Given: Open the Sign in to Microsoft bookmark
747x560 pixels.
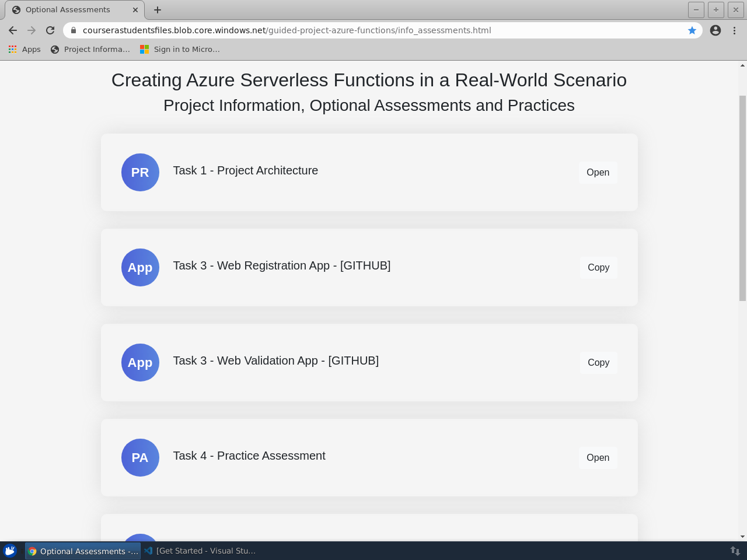Looking at the screenshot, I should pos(180,50).
